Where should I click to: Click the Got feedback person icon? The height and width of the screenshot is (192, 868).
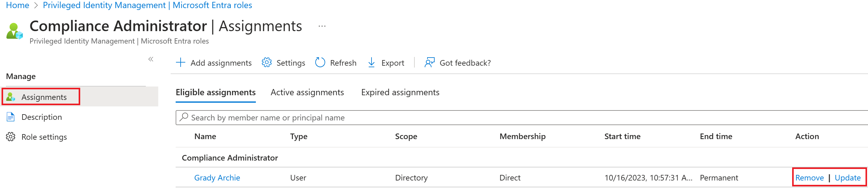point(429,63)
